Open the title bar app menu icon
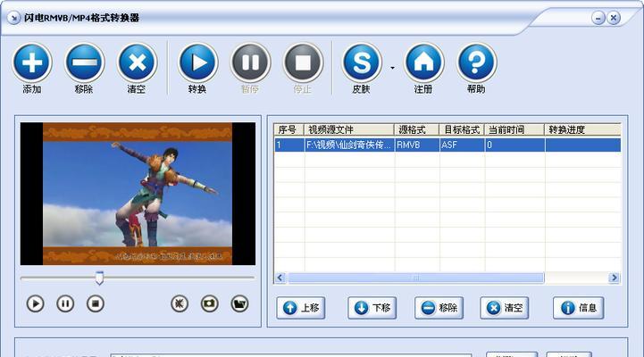 [13, 18]
